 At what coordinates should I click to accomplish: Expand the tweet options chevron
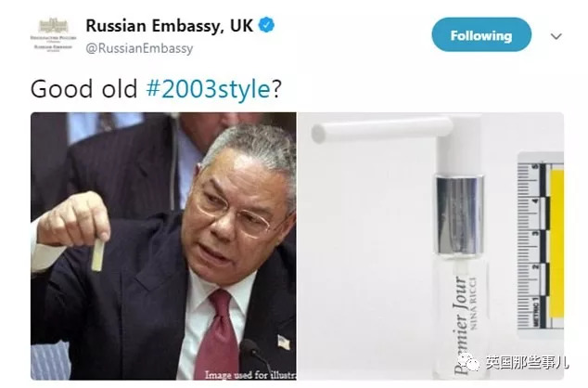556,36
